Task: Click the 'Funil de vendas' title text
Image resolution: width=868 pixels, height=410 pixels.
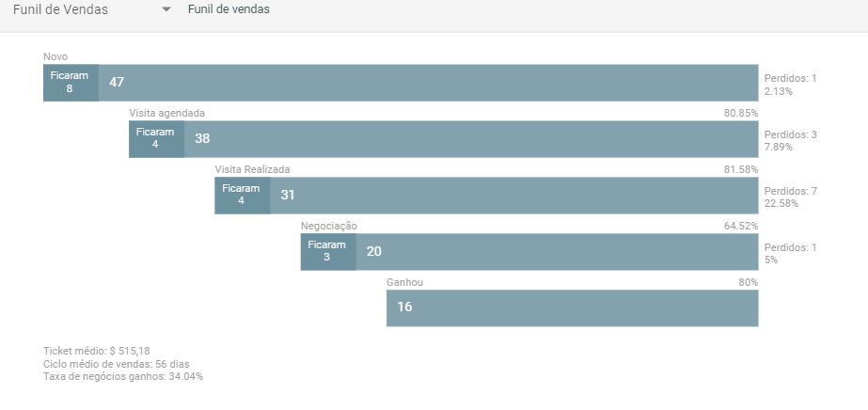Action: click(229, 9)
